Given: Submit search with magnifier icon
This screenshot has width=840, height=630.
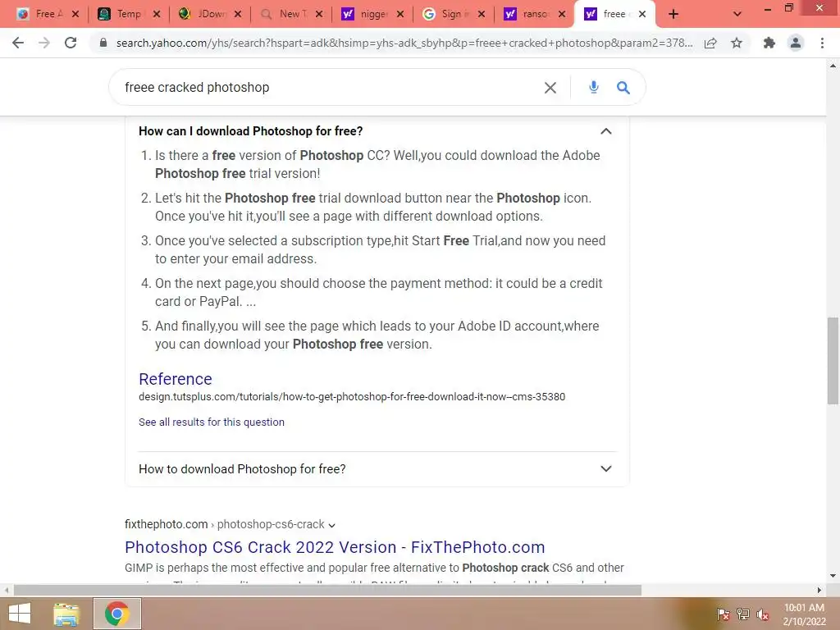Looking at the screenshot, I should [x=623, y=87].
